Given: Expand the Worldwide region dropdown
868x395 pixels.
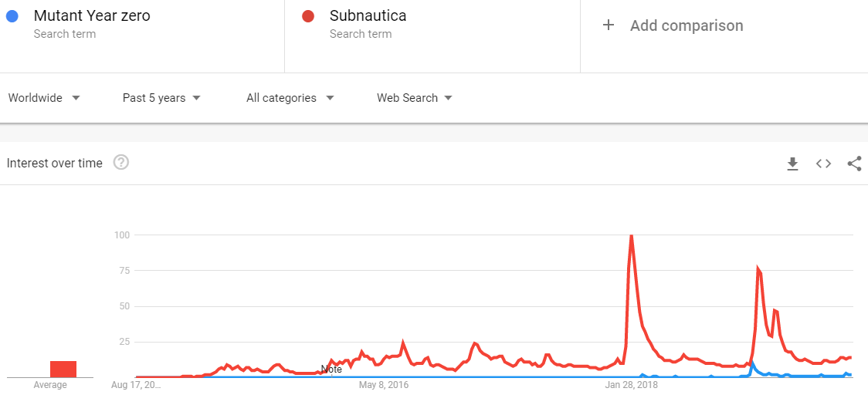Looking at the screenshot, I should [44, 98].
